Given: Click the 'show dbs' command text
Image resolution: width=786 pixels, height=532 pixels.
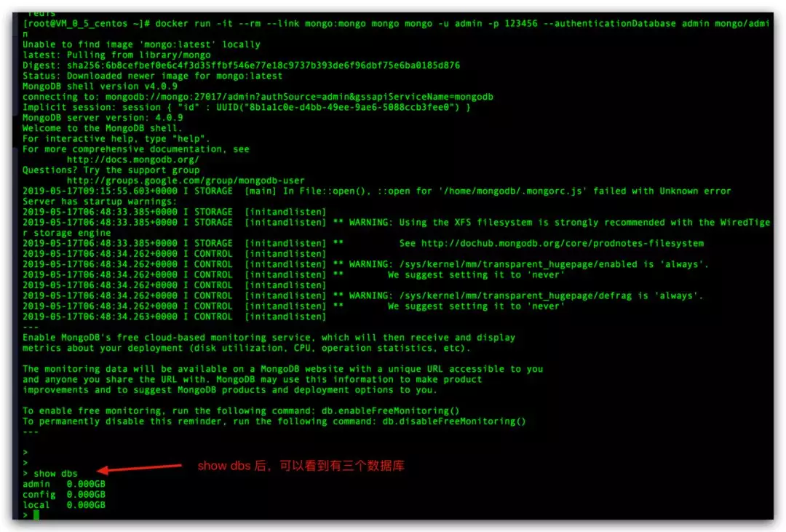Looking at the screenshot, I should point(55,473).
